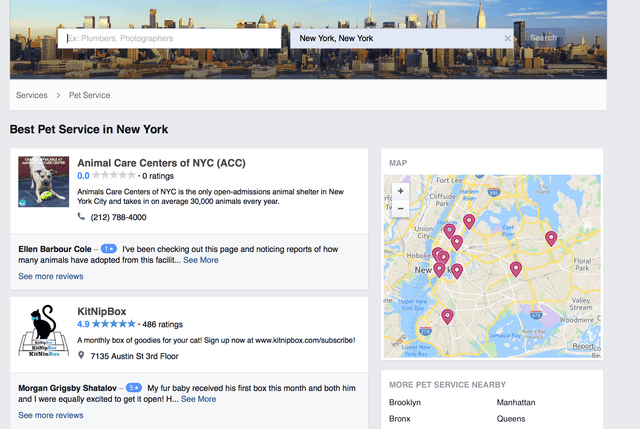Open the KitNipBox logo thumbnail
Screen dimensions: 640x429
tap(43, 330)
